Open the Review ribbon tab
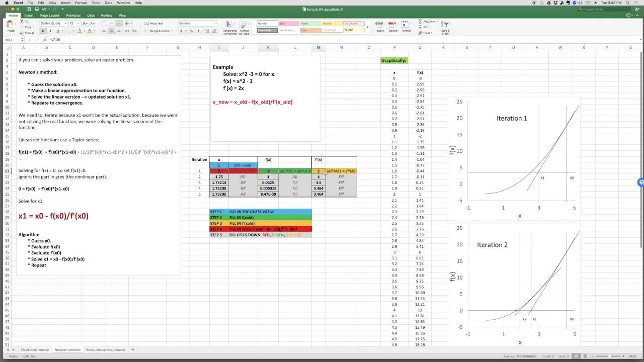Image resolution: width=644 pixels, height=362 pixels. (x=106, y=16)
